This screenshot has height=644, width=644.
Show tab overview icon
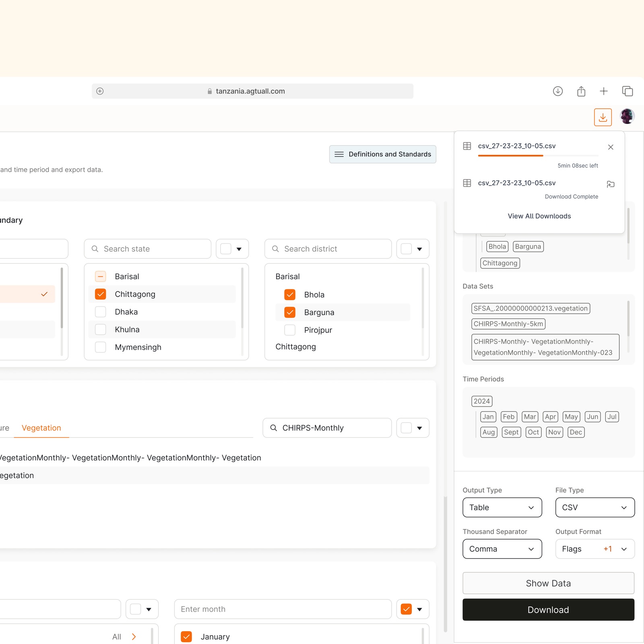click(x=627, y=91)
